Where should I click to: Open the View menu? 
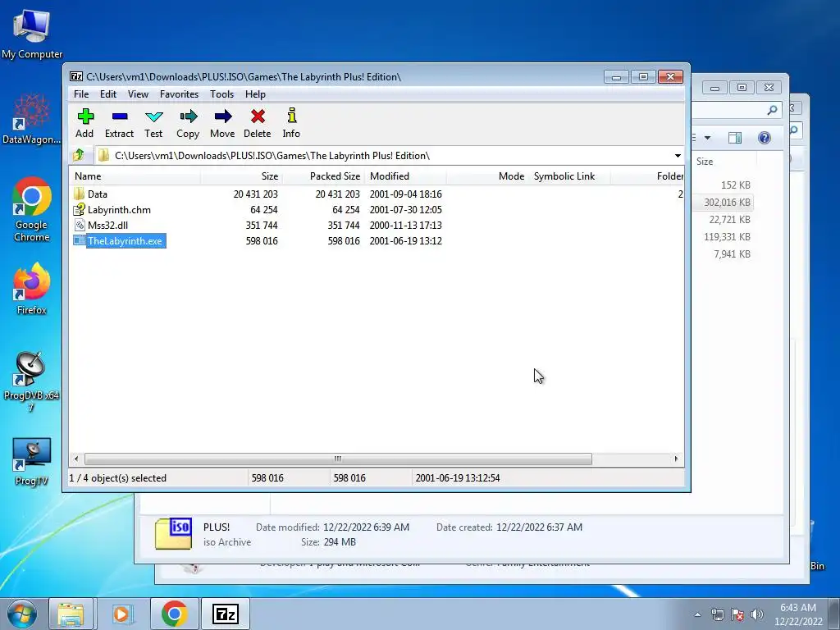(138, 94)
